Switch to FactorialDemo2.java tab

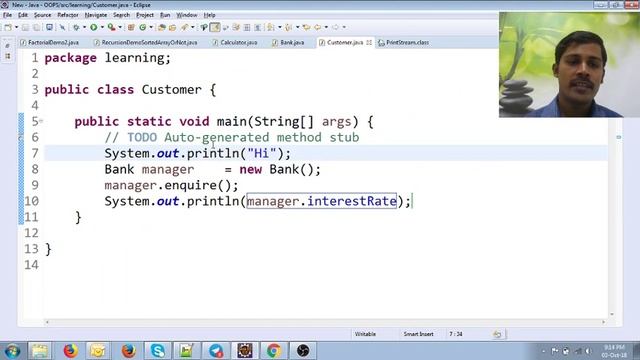[50, 42]
